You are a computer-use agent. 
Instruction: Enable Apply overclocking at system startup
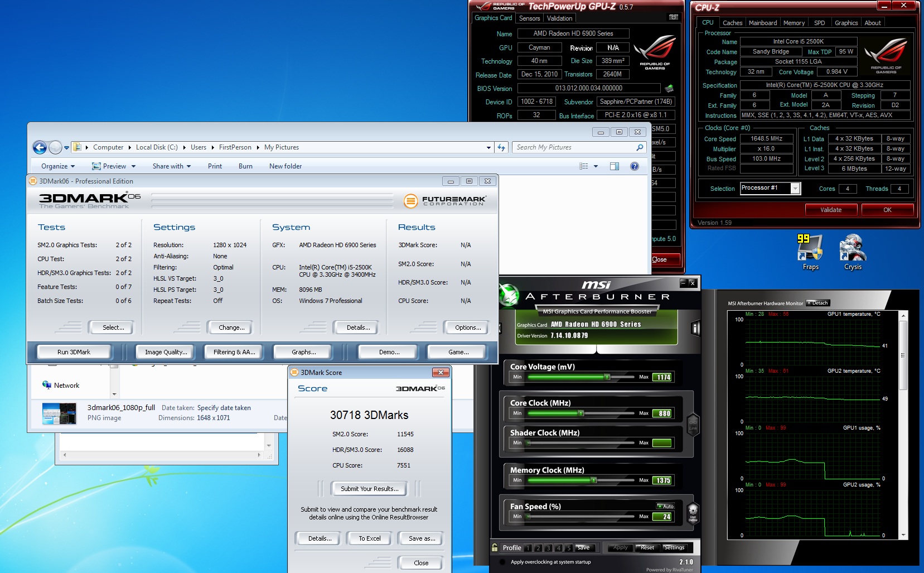[502, 562]
